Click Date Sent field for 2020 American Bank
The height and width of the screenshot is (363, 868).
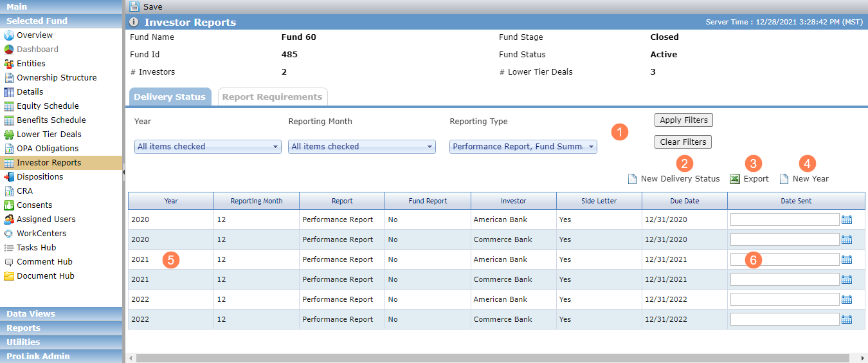tap(785, 219)
